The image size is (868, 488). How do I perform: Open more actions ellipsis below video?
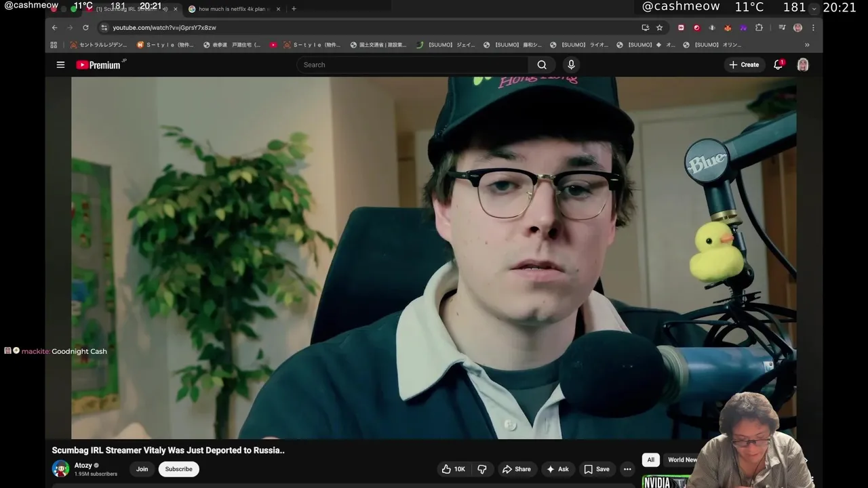coord(627,469)
